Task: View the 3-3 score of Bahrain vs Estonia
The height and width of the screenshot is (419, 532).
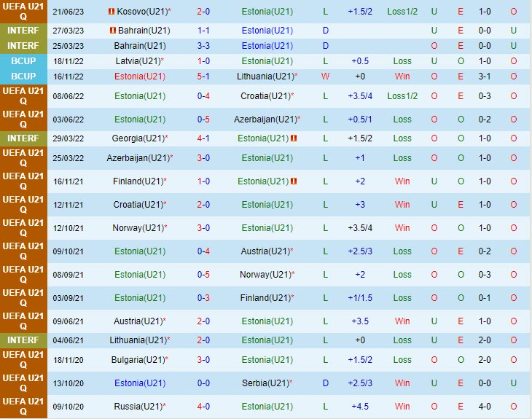Action: point(203,46)
